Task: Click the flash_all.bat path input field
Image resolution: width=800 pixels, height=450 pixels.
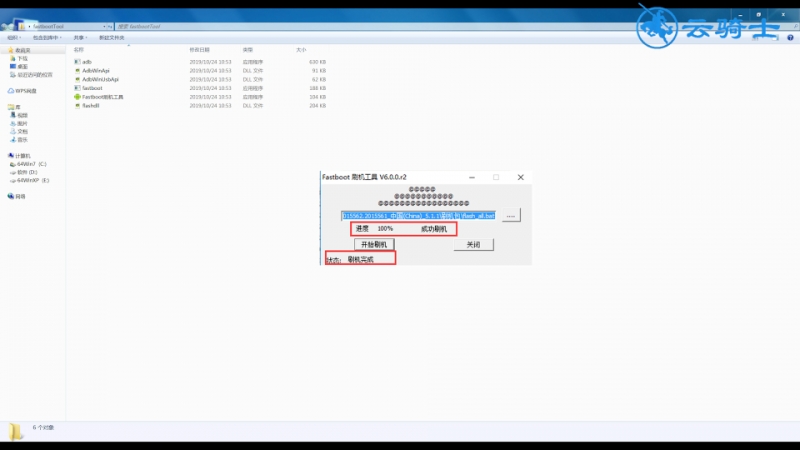Action: [418, 216]
